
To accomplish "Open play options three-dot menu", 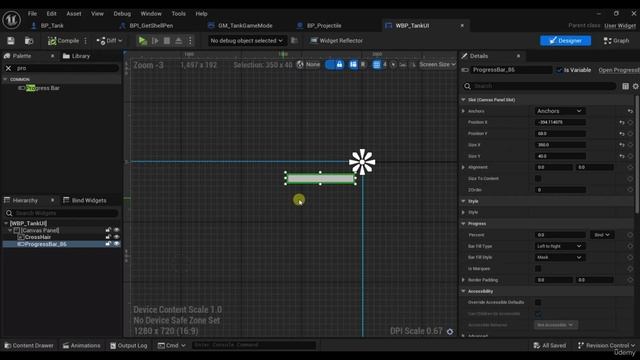I will (x=190, y=41).
